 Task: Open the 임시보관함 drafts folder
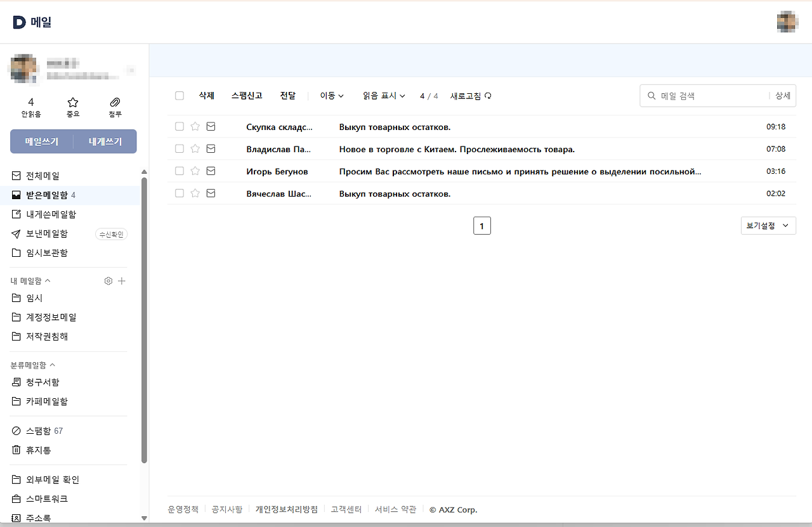click(x=47, y=252)
